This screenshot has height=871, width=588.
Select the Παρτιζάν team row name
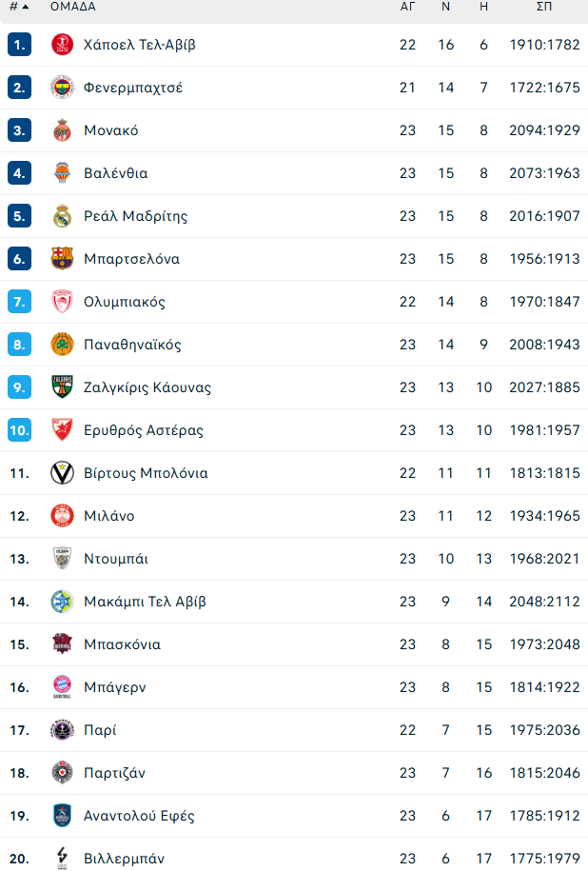[x=114, y=773]
